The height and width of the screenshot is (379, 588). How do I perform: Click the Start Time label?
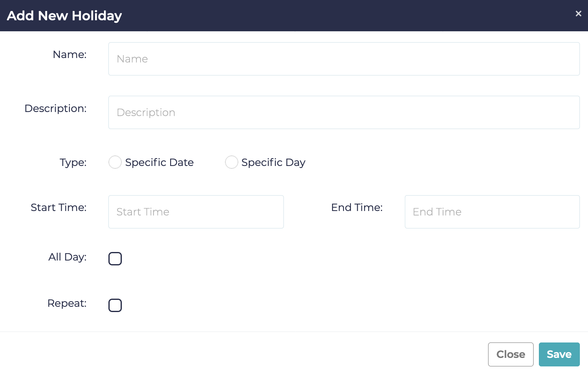(x=58, y=207)
